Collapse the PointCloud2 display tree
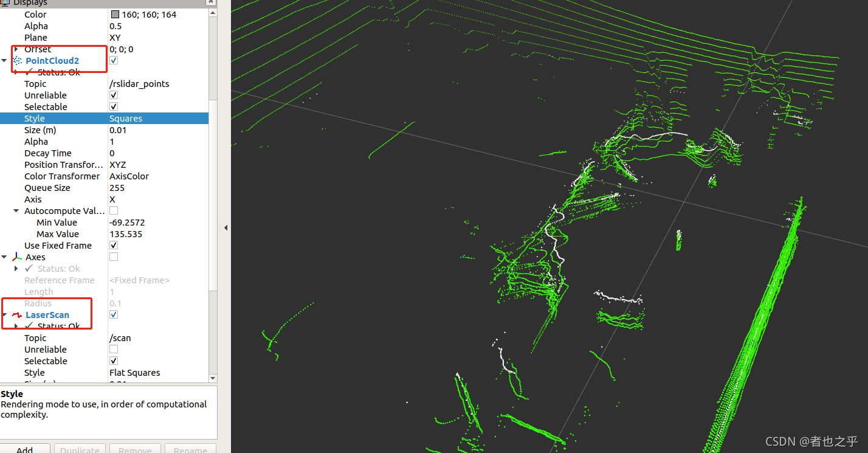 click(5, 61)
